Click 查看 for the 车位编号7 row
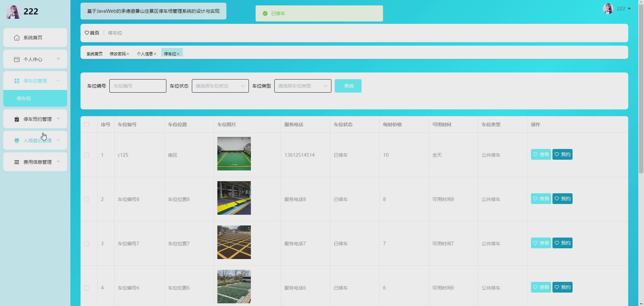644x306 pixels. point(541,243)
